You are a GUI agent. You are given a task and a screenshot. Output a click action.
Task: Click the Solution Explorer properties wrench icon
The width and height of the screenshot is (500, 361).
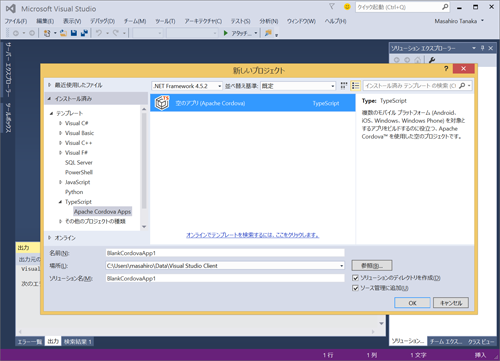[x=432, y=60]
